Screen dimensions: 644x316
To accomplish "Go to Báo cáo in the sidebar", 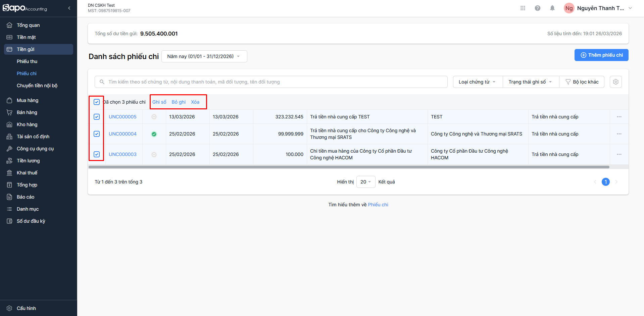I will (26, 197).
